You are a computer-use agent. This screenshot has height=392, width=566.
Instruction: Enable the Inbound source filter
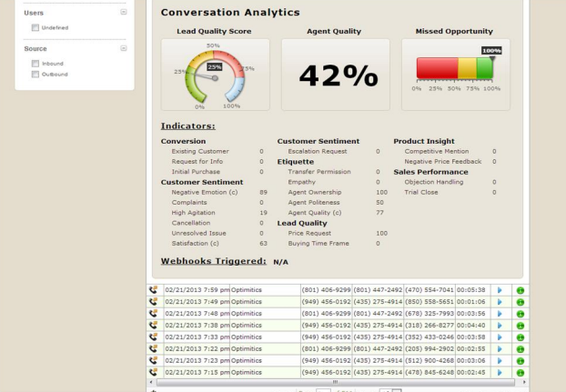(x=35, y=64)
